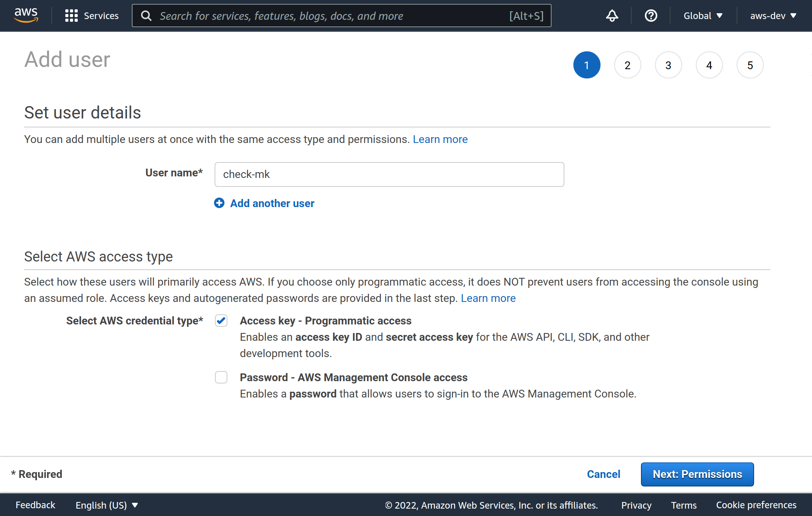Screen dimensions: 812x516
Task: Open the aws-dev account menu
Action: [773, 16]
